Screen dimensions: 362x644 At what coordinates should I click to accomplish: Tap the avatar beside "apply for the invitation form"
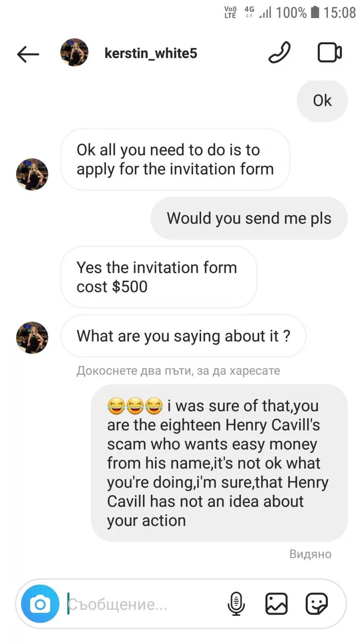pos(32,174)
